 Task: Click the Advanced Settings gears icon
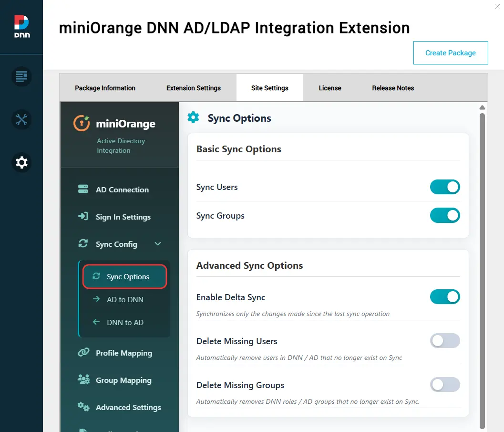coord(83,407)
